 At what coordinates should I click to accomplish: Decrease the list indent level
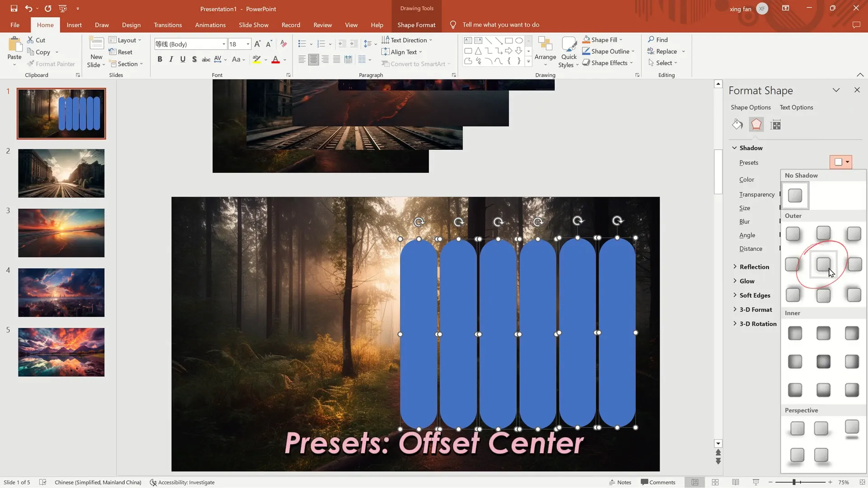(x=342, y=44)
